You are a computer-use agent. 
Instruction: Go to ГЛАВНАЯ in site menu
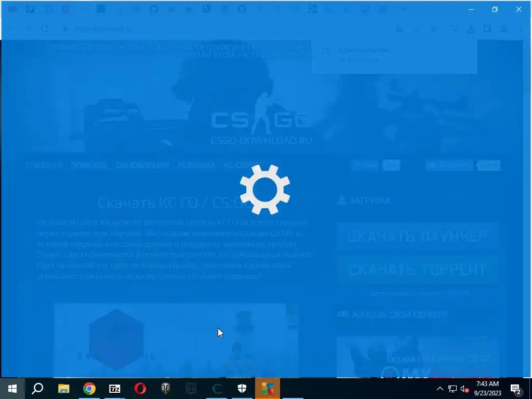(x=45, y=165)
